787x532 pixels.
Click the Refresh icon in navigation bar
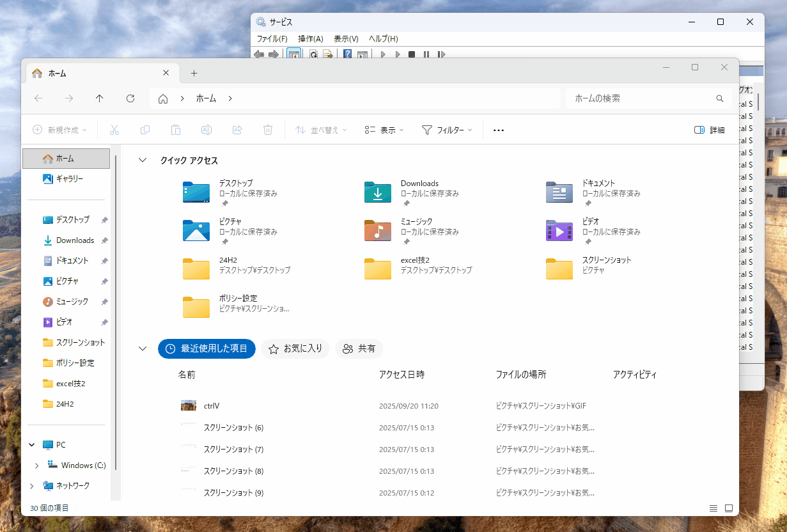[x=130, y=98]
